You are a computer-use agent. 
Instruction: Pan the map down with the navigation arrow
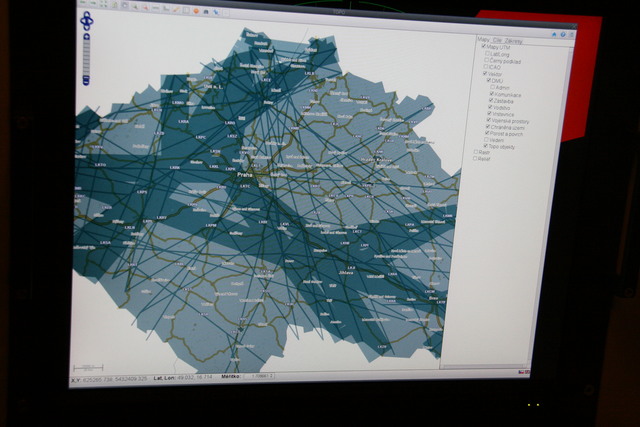pos(87,27)
